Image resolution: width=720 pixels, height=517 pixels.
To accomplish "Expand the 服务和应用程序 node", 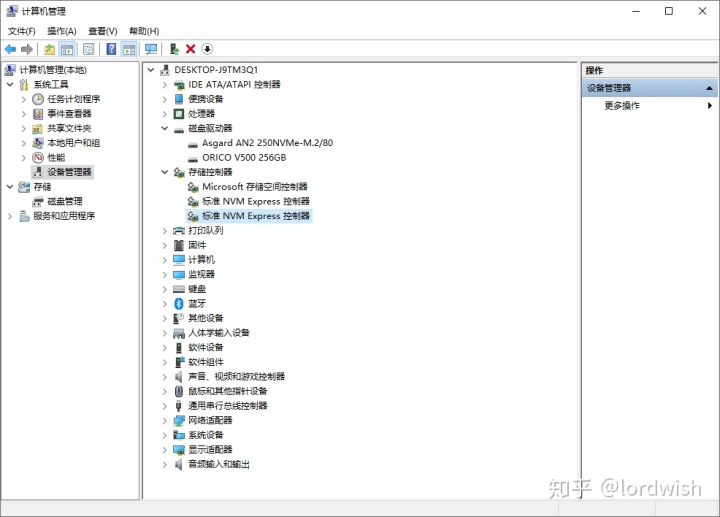I will (x=10, y=216).
